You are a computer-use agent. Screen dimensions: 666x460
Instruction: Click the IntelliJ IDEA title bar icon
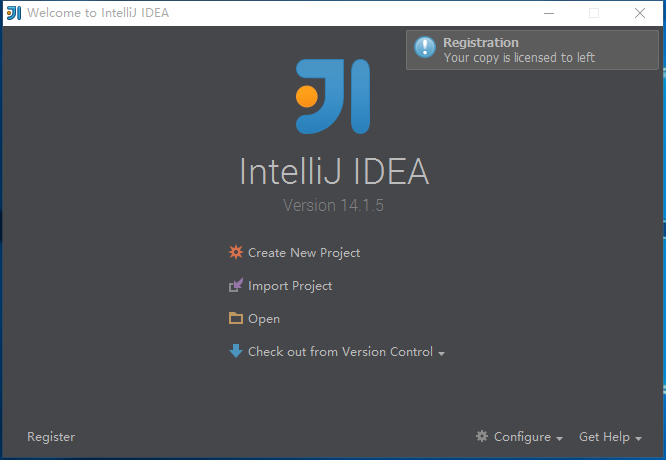14,13
